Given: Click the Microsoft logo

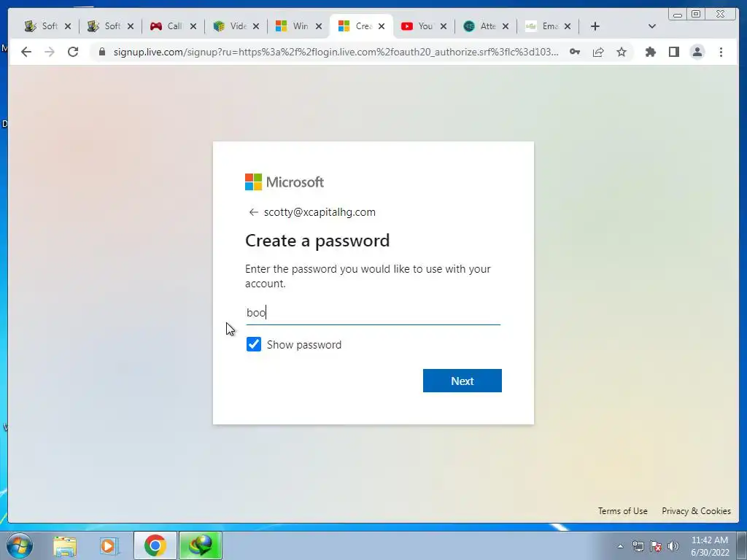Looking at the screenshot, I should tap(285, 182).
